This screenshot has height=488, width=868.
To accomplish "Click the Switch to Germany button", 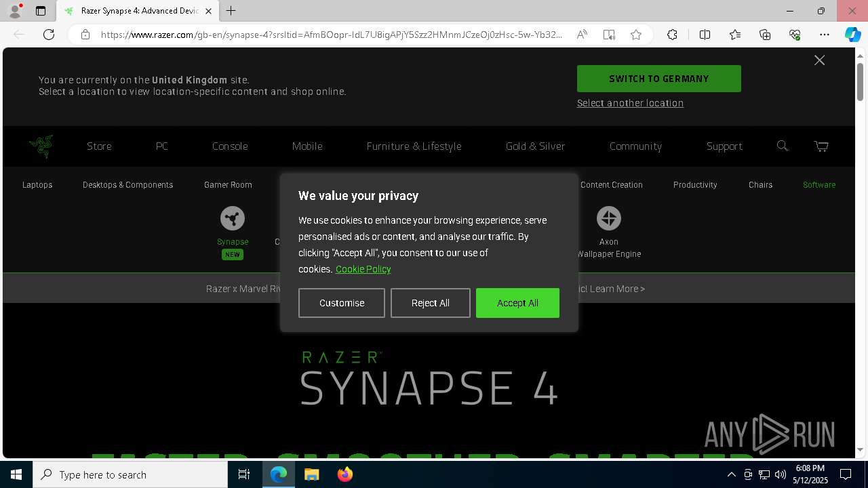I will coord(658,79).
